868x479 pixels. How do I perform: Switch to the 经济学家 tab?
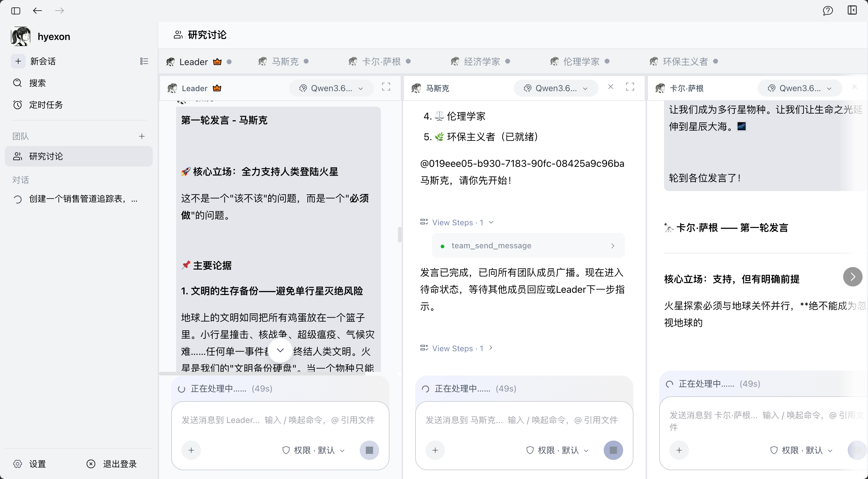(x=480, y=61)
